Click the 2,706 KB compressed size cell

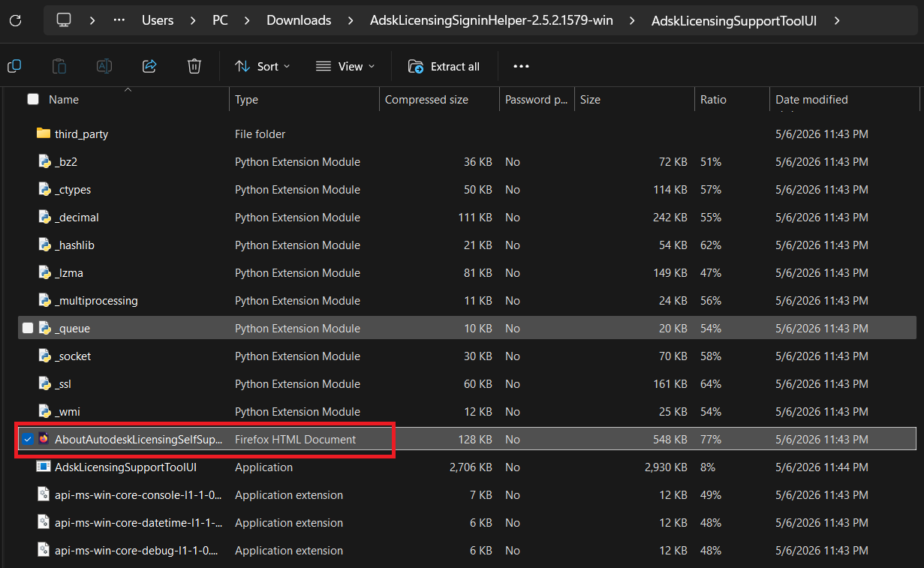tap(471, 467)
